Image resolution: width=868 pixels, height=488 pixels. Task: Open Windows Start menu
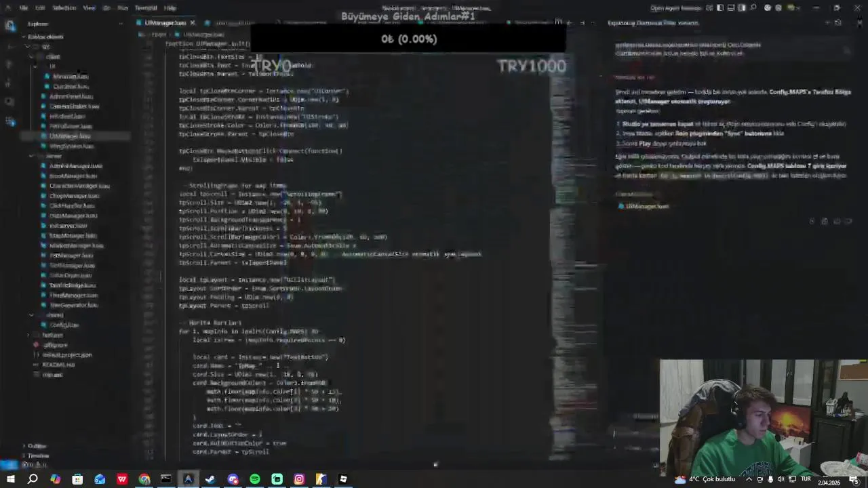click(10, 479)
